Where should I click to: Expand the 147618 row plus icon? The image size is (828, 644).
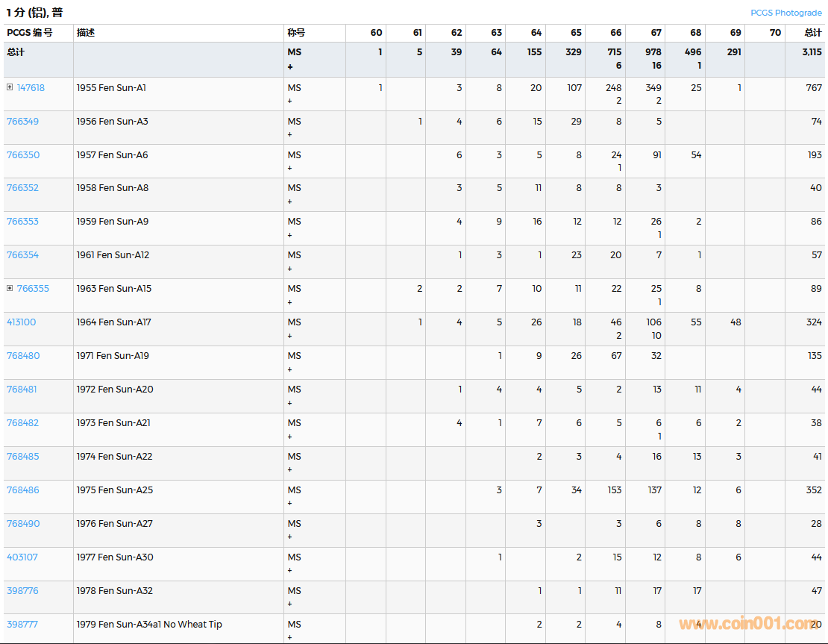(10, 87)
